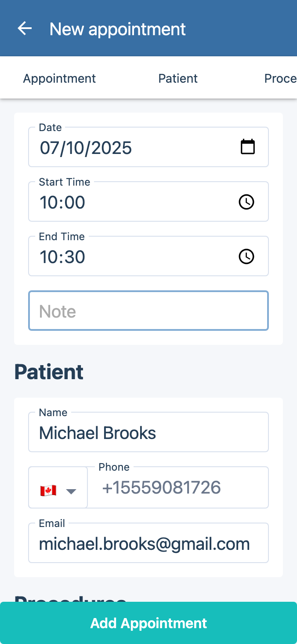Image resolution: width=297 pixels, height=644 pixels.
Task: Expand the phone country code dropdown arrow
Action: point(71,491)
